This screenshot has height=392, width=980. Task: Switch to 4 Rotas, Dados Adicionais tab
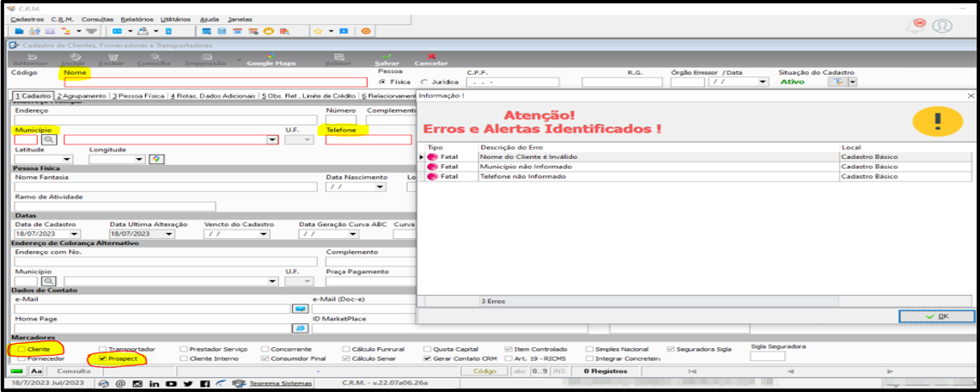coord(213,96)
